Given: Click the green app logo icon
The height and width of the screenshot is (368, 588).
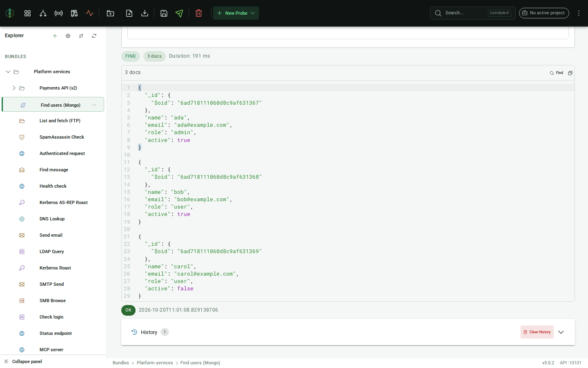Looking at the screenshot, I should click(x=10, y=13).
